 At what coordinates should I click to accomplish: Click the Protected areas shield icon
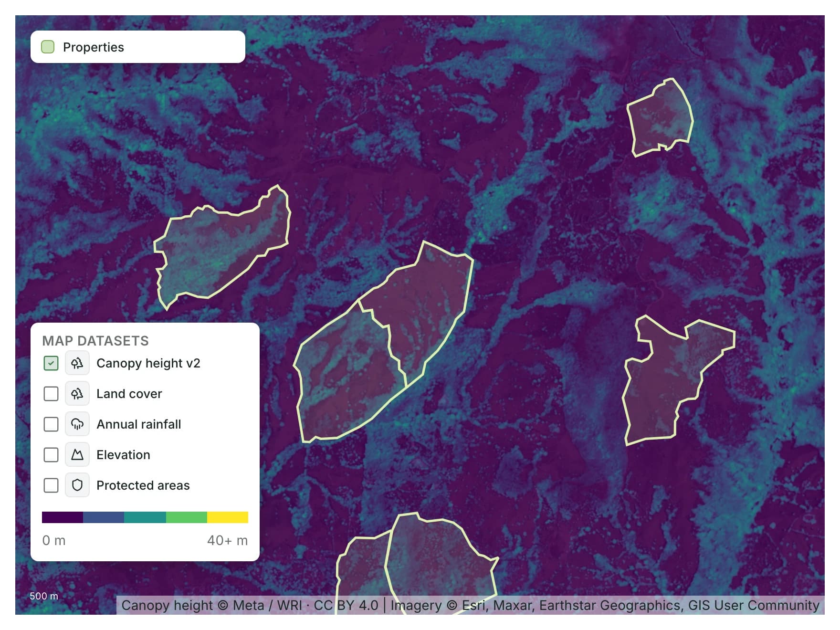click(77, 485)
